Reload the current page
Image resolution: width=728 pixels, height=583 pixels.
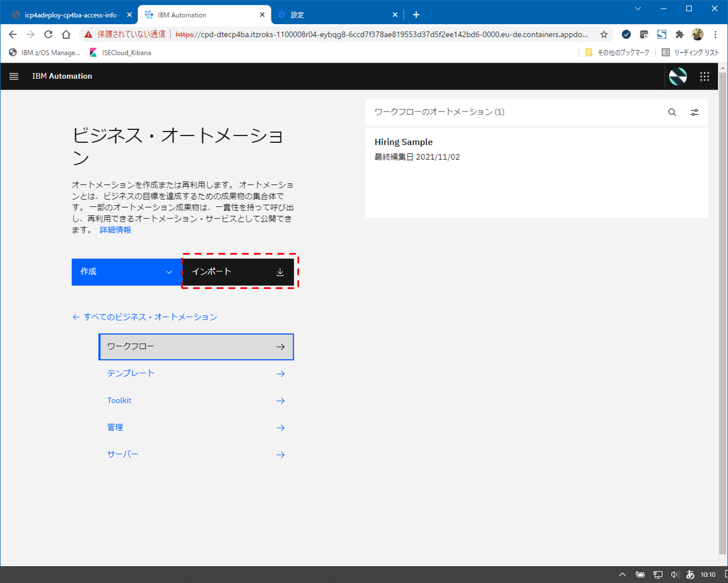click(48, 34)
